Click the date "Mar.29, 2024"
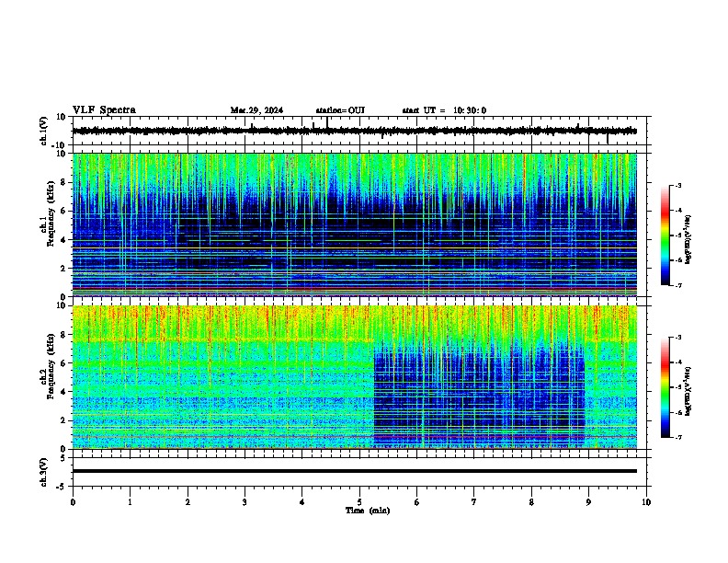 point(256,110)
